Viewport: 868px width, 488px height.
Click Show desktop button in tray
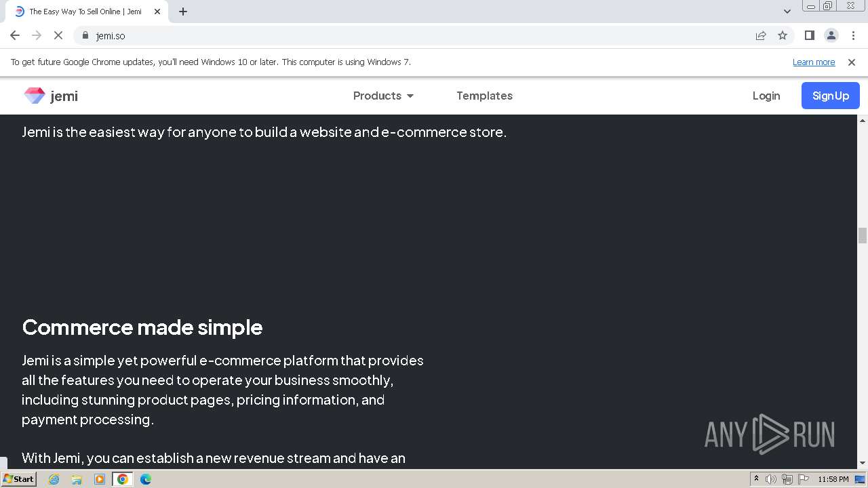click(x=861, y=479)
